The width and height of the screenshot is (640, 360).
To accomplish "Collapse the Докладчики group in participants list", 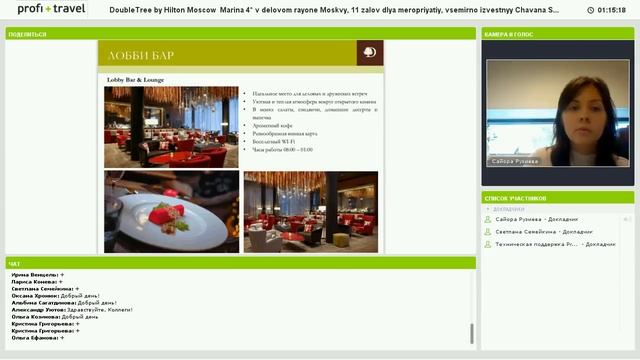I will coord(487,209).
